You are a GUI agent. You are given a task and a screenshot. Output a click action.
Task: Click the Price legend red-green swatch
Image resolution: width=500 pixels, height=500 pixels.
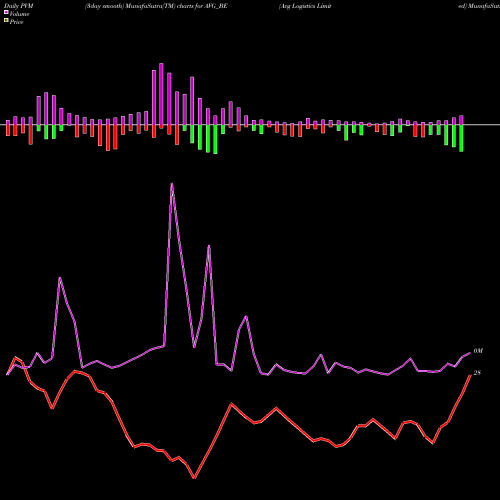6,21
